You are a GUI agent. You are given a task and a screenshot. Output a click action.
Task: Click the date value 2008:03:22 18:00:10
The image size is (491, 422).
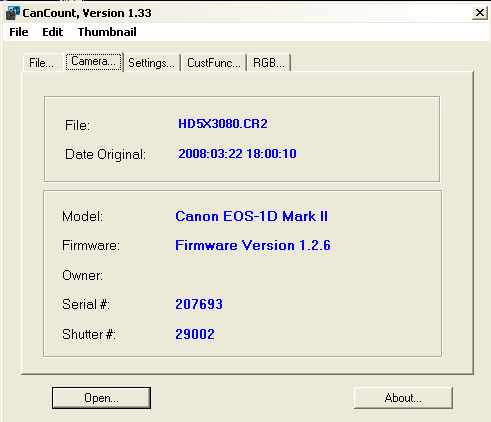tap(237, 154)
